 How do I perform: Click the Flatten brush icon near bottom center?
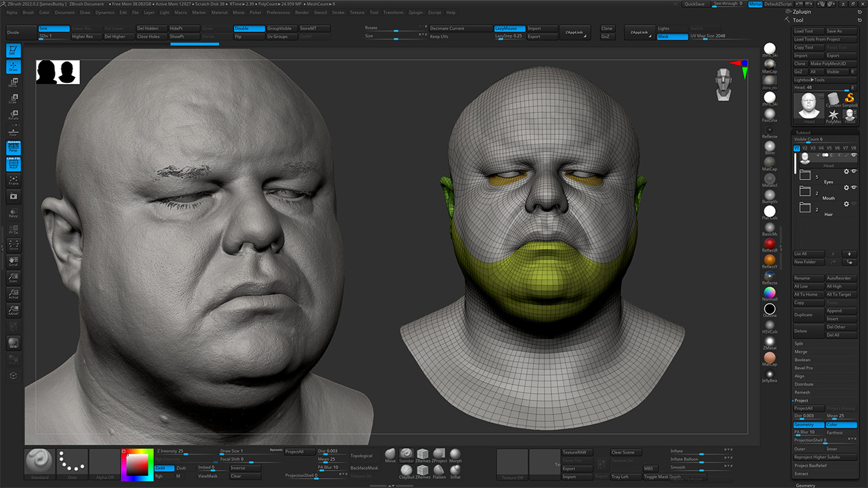click(x=439, y=470)
